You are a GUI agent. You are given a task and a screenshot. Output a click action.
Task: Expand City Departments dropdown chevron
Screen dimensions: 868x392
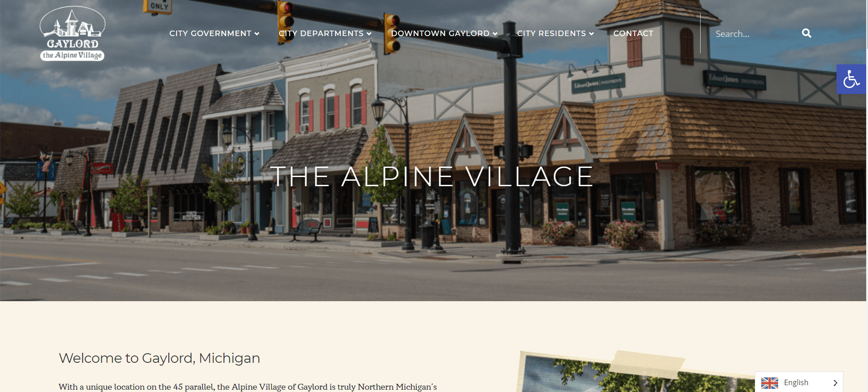(369, 34)
